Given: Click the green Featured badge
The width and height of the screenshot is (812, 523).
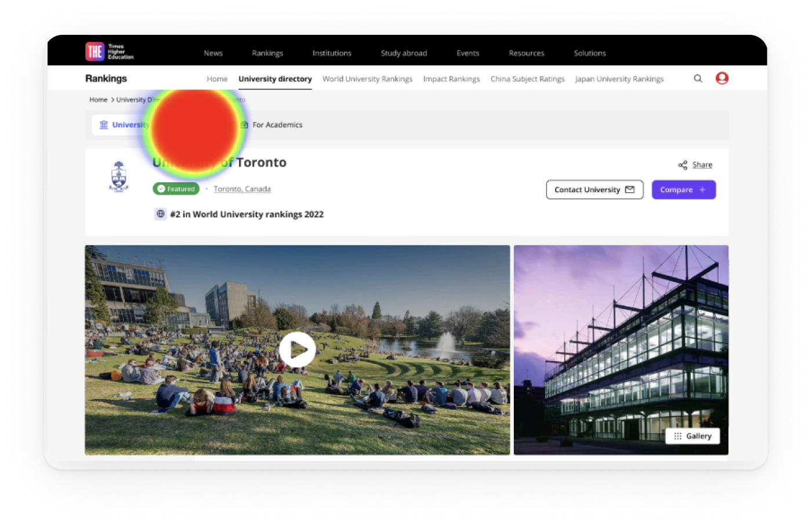Looking at the screenshot, I should pyautogui.click(x=176, y=189).
